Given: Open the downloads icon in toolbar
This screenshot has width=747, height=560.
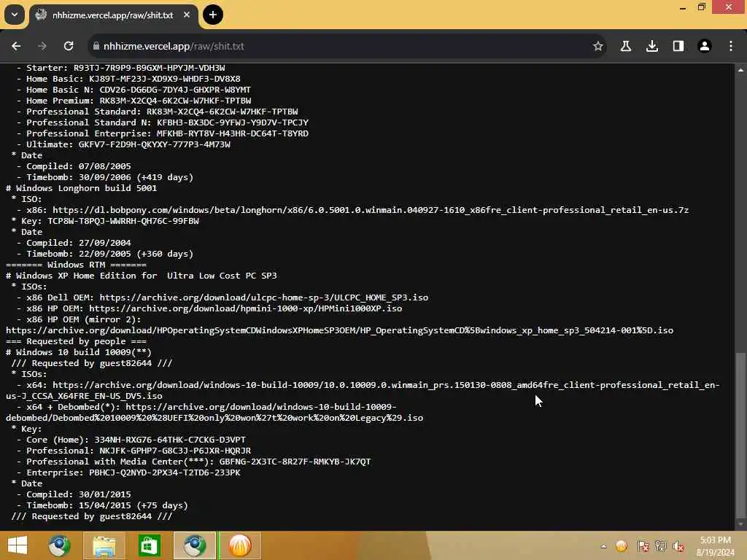Looking at the screenshot, I should [x=652, y=46].
